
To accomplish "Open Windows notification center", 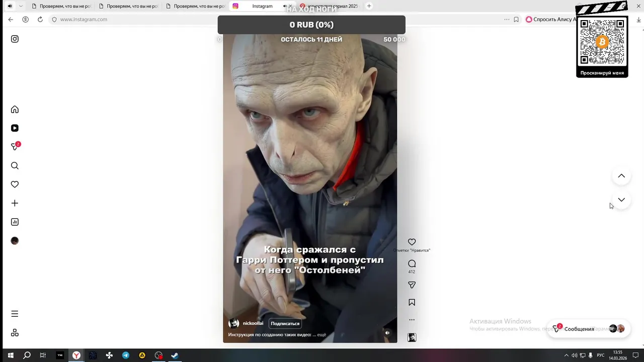I will (x=636, y=355).
